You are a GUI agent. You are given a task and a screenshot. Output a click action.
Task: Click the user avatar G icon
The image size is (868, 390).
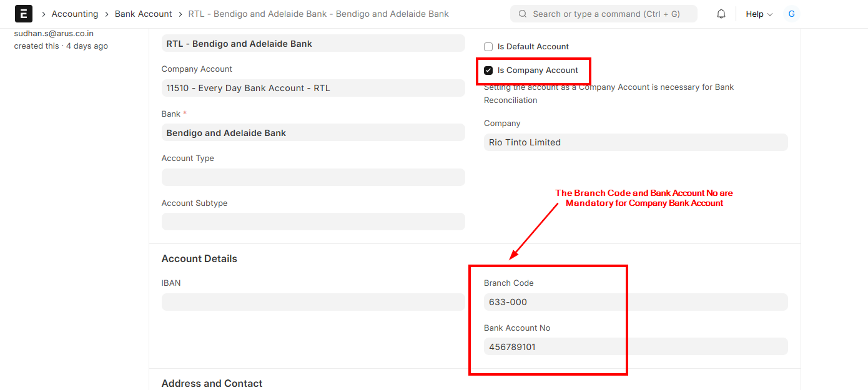[x=791, y=14]
